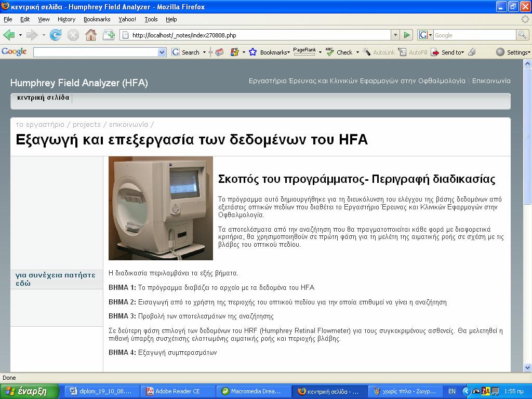Click the Forward navigation arrow
532x399 pixels.
coord(32,35)
